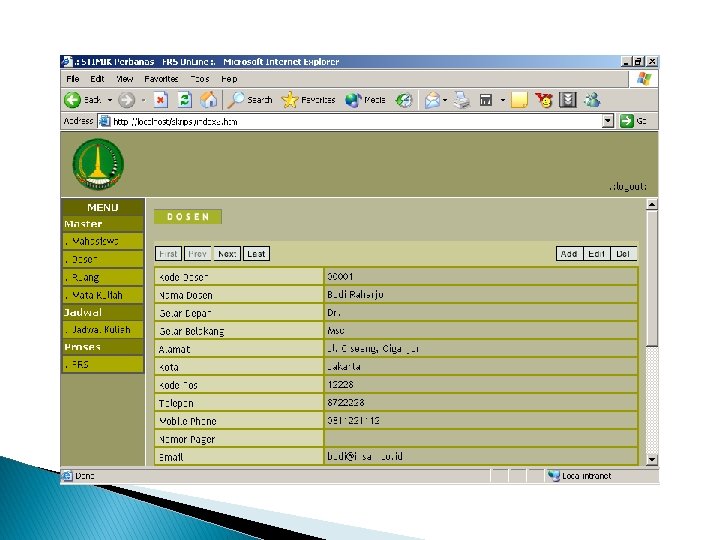This screenshot has width=720, height=540.
Task: Stop page loading with red X icon
Action: point(161,100)
